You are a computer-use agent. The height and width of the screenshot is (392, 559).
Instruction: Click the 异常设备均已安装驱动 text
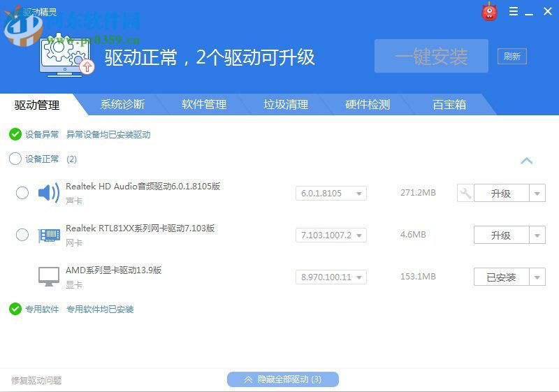click(x=108, y=134)
